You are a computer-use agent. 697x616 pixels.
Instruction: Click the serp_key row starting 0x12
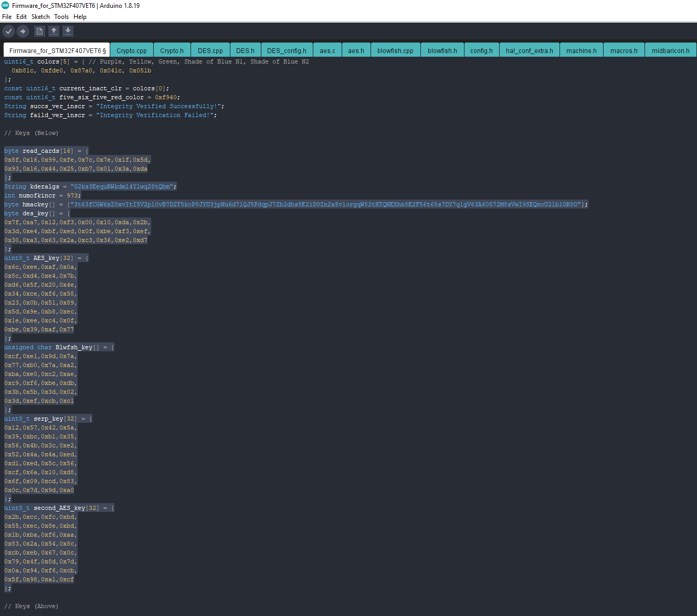41,427
